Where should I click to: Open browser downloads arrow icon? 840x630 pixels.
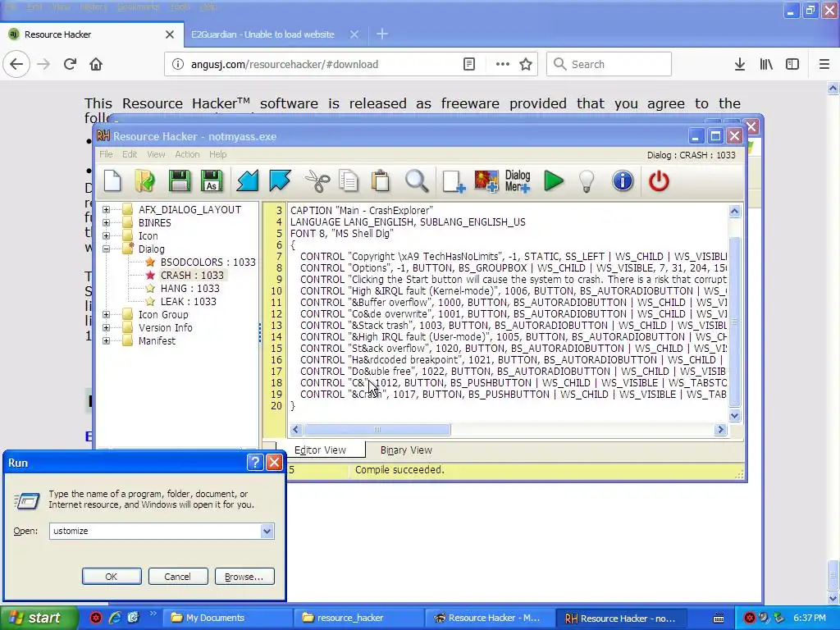pos(740,64)
